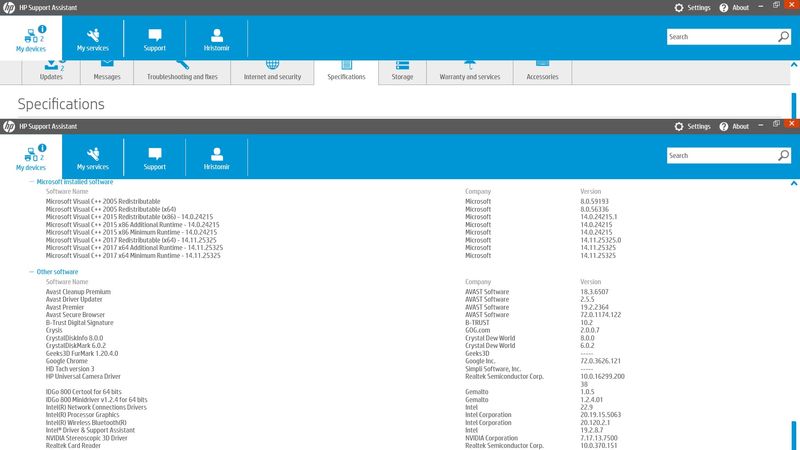Open the Troubleshooting and fixes tab
Screen dimensions: 800x450
coord(182,72)
